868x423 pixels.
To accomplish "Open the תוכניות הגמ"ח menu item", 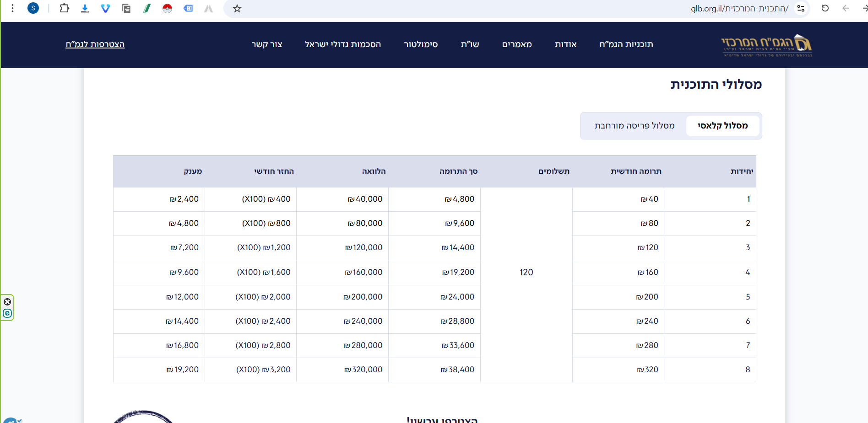I will (626, 44).
